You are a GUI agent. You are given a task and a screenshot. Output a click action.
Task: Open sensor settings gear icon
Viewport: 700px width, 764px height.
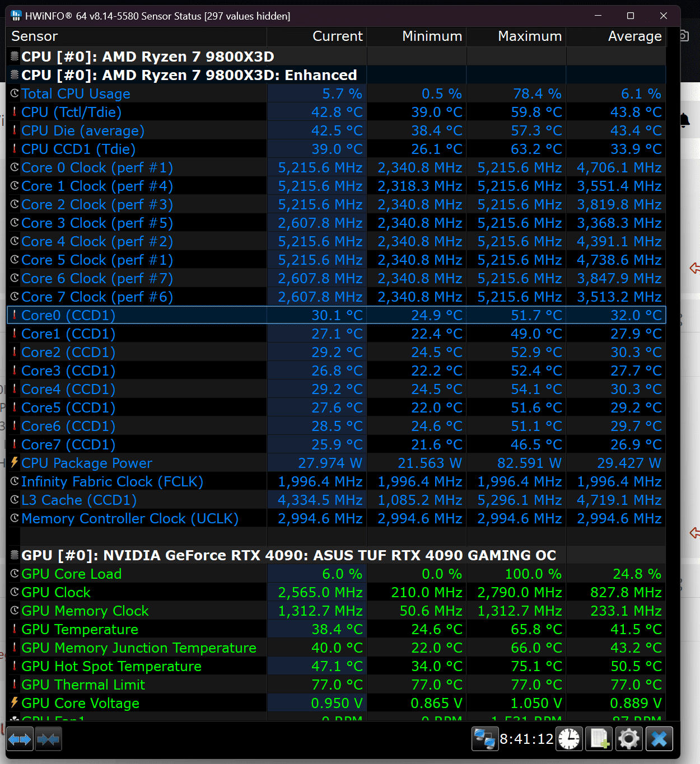pyautogui.click(x=629, y=739)
